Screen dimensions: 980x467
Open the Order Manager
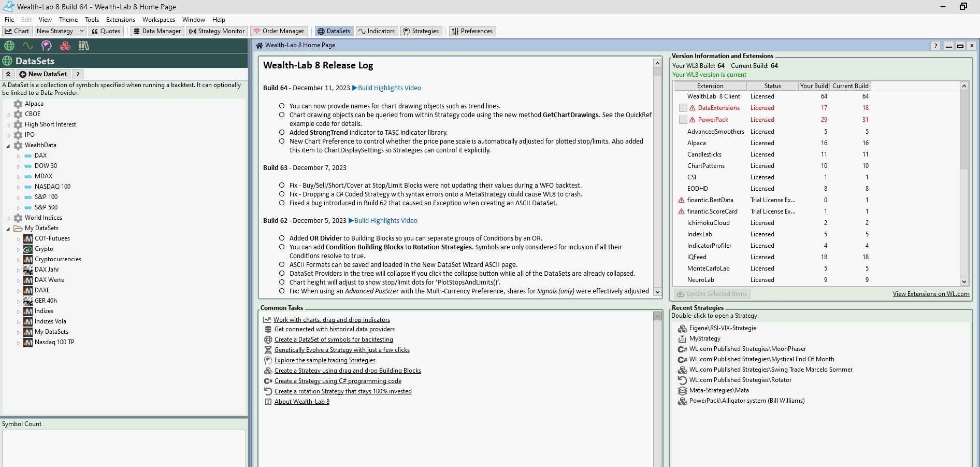pos(279,31)
